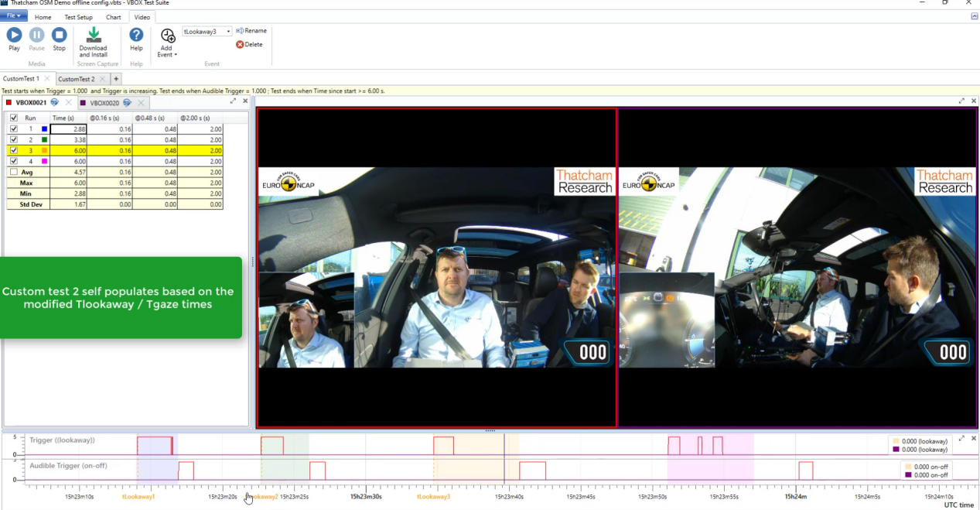This screenshot has height=510, width=980.
Task: Click Download and Install screen capture icon
Action: 94,35
